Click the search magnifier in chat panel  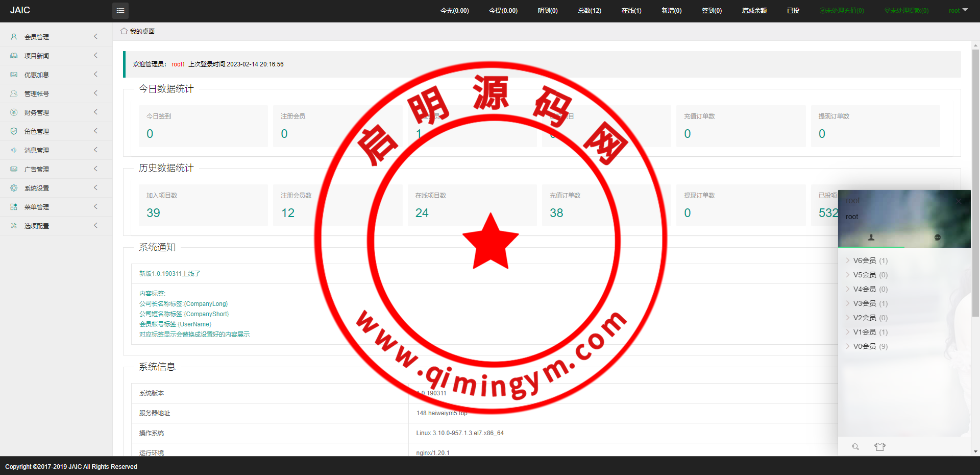[x=855, y=447]
